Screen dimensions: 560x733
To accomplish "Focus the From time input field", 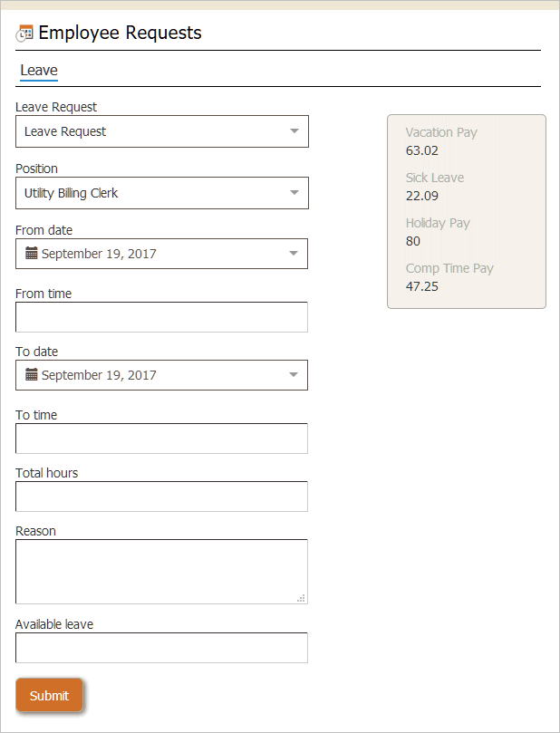I will pyautogui.click(x=161, y=317).
